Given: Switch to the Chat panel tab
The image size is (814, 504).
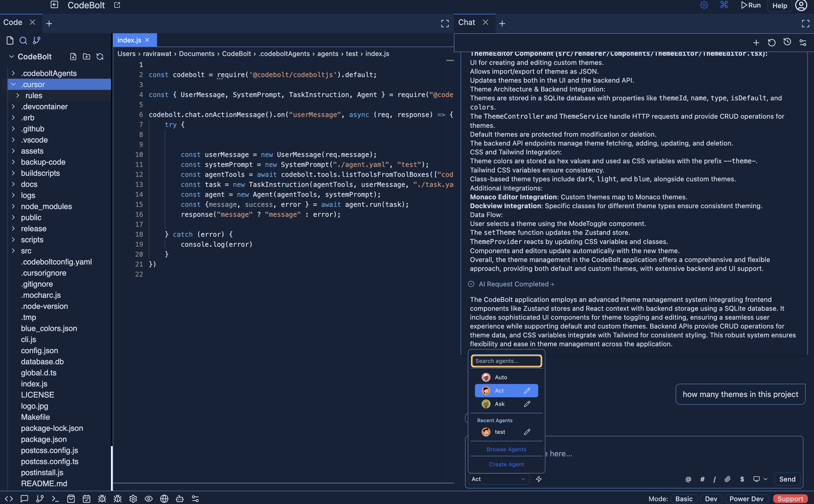Looking at the screenshot, I should pos(466,22).
